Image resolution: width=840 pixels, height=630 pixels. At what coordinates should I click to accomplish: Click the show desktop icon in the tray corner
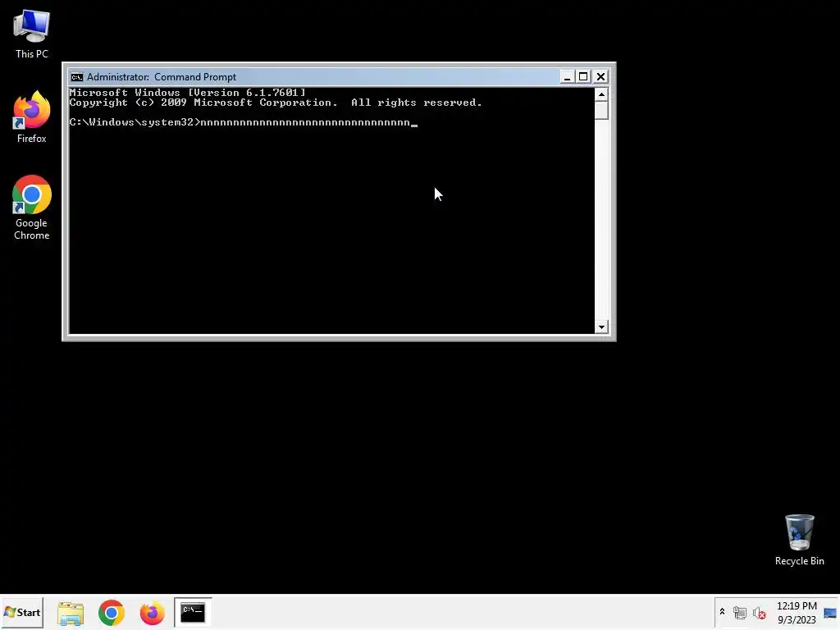[x=830, y=613]
